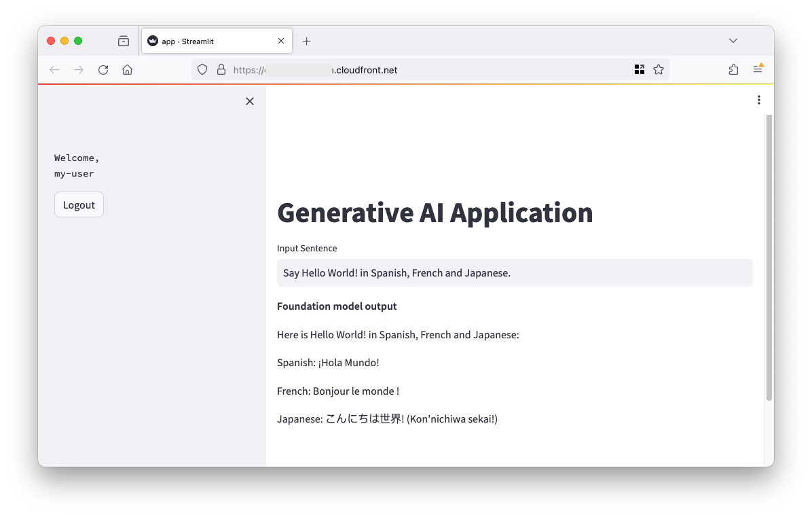Toggle fullscreen view via the screens icon
The width and height of the screenshot is (812, 517).
tap(640, 69)
